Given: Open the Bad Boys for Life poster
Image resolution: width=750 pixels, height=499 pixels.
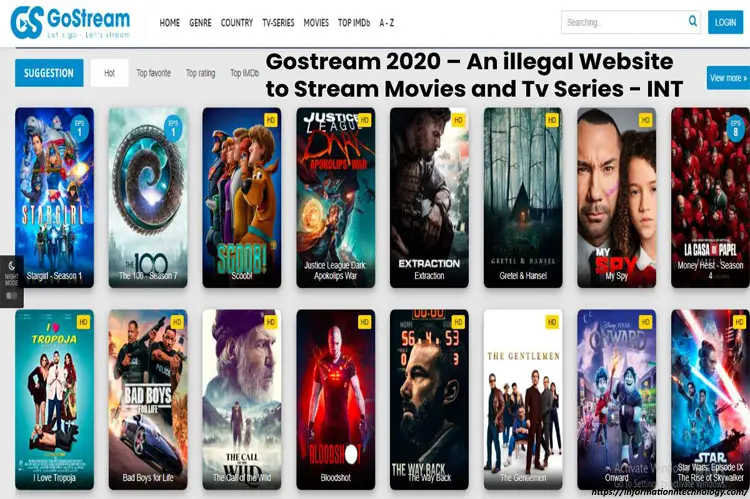Looking at the screenshot, I should click(148, 399).
